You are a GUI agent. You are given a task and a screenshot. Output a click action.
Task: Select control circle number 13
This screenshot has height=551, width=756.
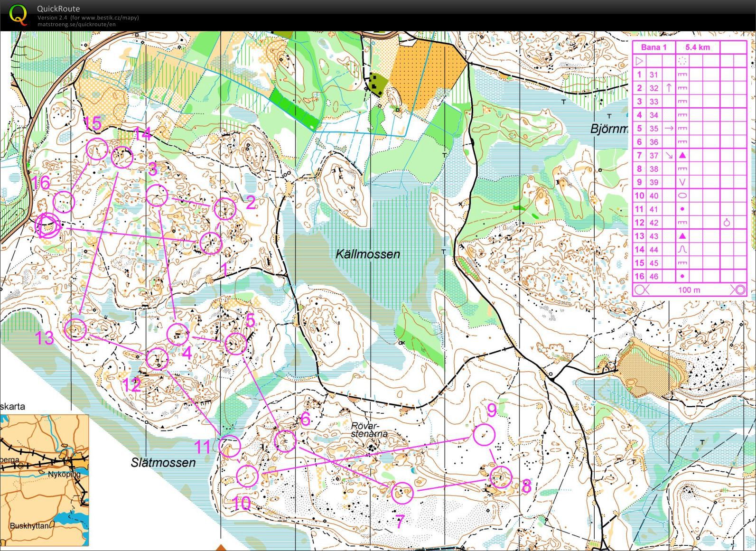(75, 329)
